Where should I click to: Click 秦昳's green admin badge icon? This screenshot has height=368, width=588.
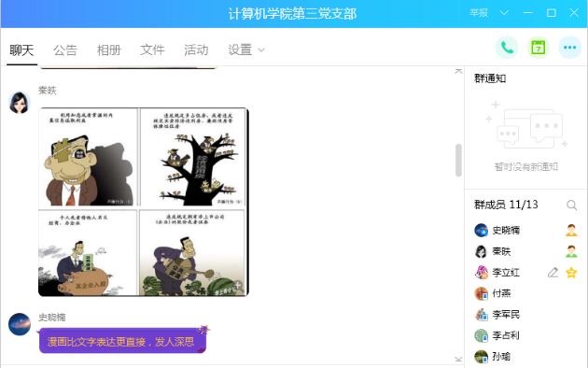[571, 251]
